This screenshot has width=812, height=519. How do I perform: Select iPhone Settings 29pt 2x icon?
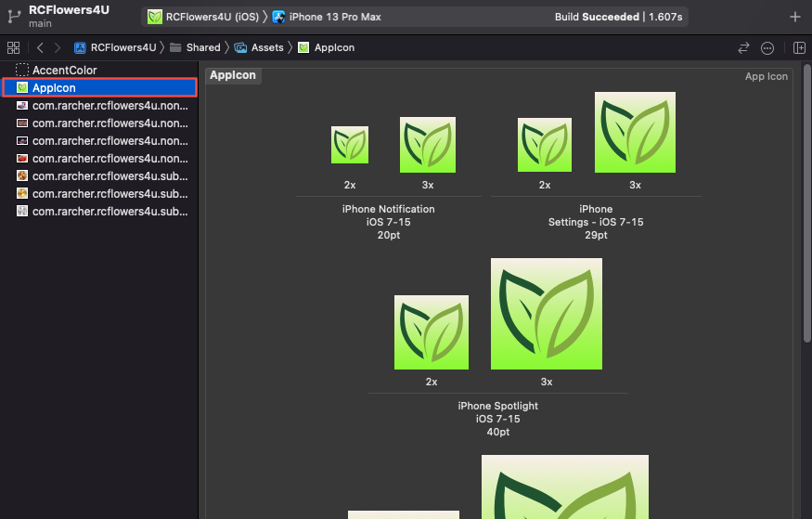544,145
